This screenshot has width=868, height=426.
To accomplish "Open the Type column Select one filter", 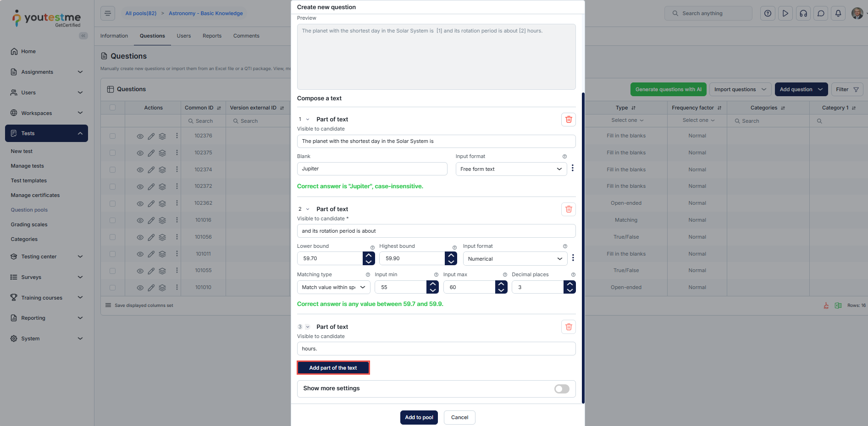I will click(x=627, y=120).
